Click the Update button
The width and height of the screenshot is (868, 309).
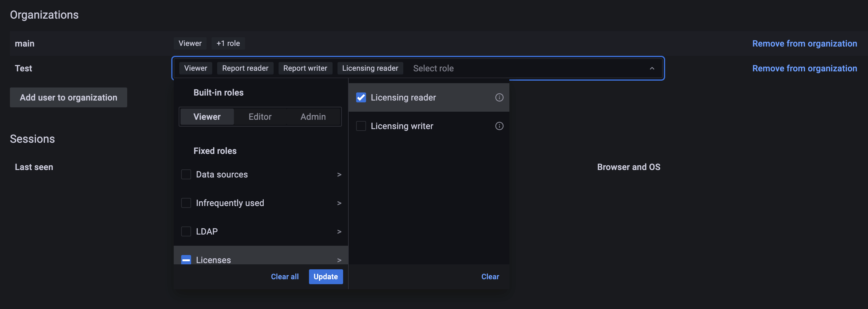pyautogui.click(x=325, y=276)
